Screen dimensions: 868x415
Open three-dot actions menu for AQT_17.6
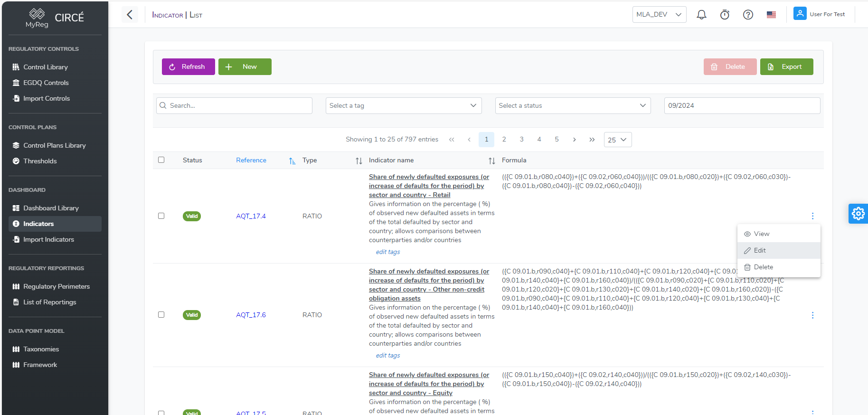coord(812,315)
